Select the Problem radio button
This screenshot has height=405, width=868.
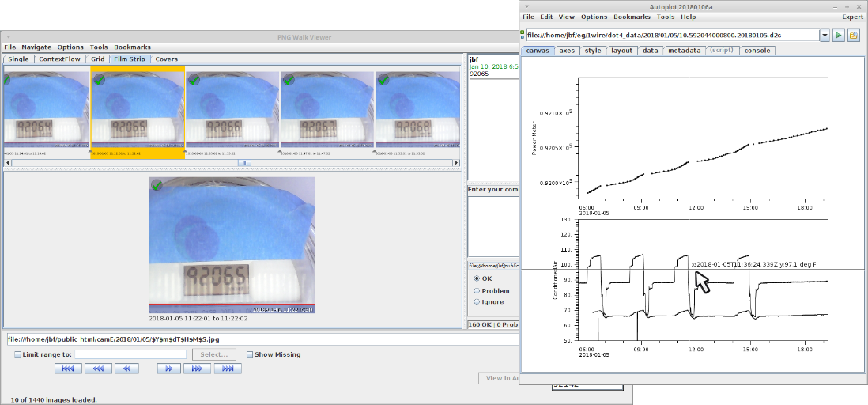coord(477,290)
